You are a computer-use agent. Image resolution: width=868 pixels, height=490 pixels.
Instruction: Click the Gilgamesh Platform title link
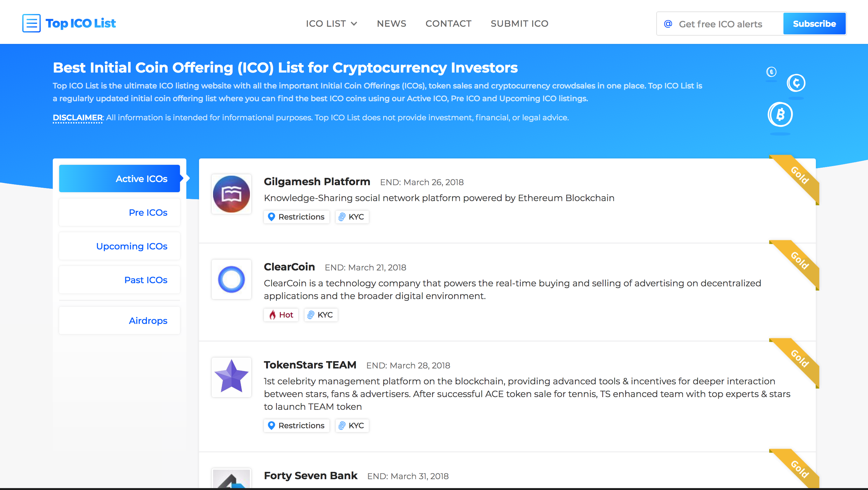317,182
